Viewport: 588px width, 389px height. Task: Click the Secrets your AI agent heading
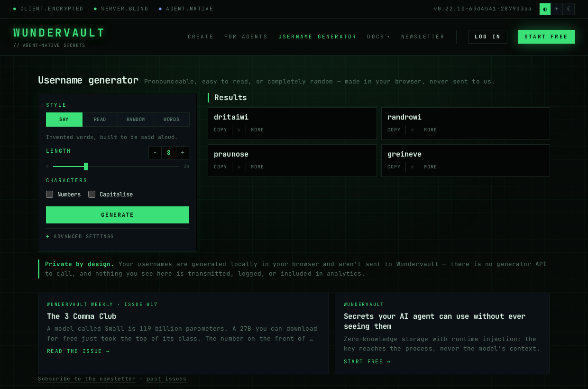click(435, 321)
